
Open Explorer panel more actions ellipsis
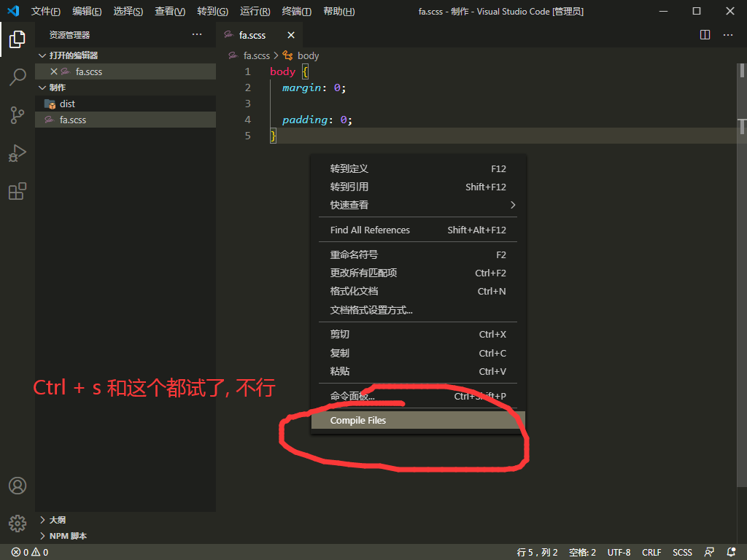coord(197,35)
